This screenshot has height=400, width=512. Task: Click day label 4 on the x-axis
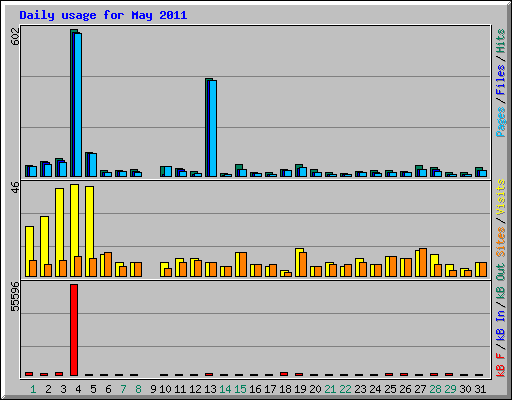pos(78,389)
